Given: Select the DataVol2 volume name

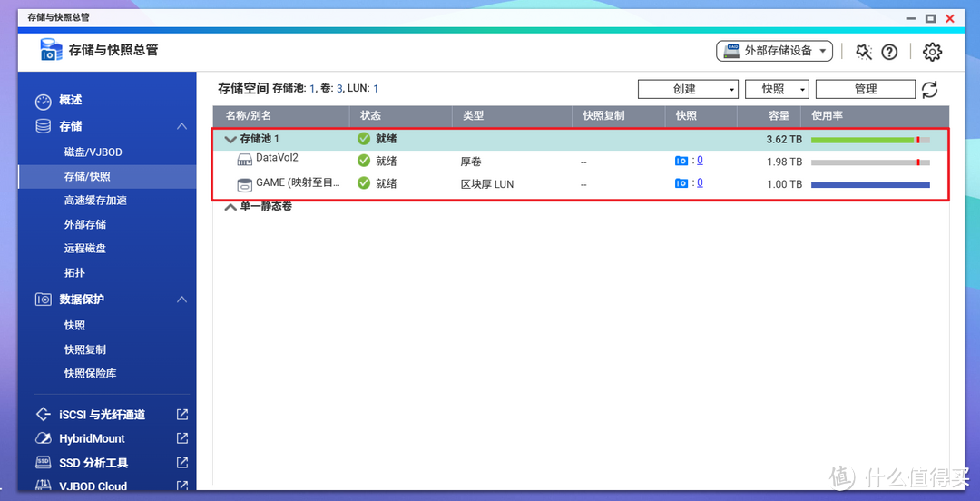Looking at the screenshot, I should 277,158.
